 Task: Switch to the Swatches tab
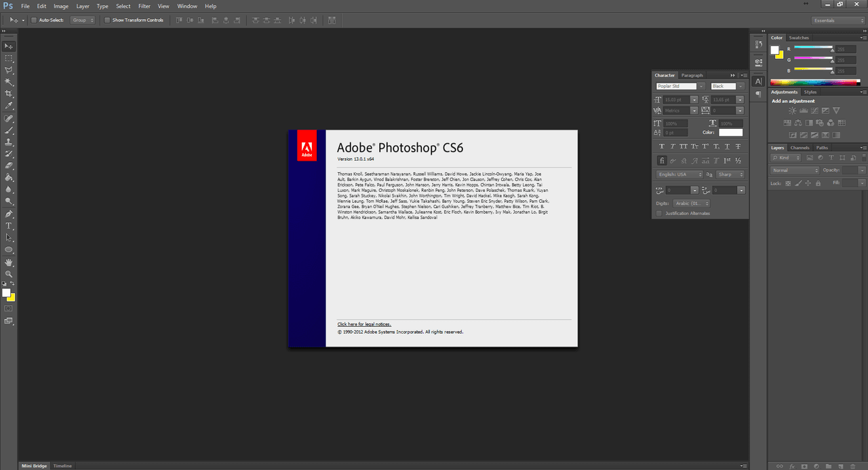pos(799,38)
